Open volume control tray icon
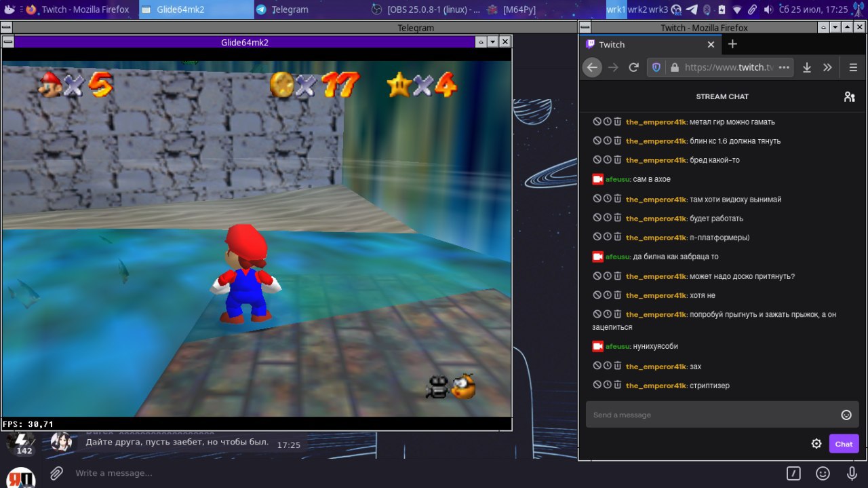This screenshot has height=488, width=868. [x=768, y=10]
